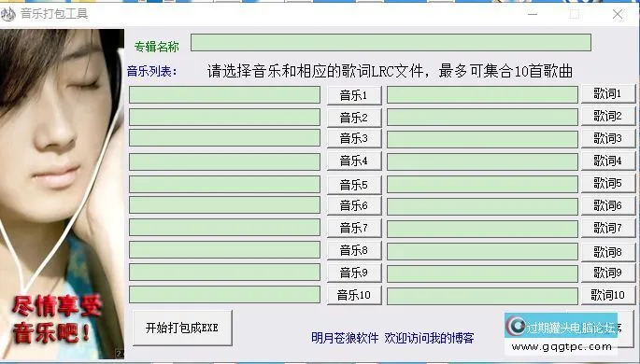This screenshot has height=364, width=640.
Task: Select the 音乐4 button
Action: 354,161
